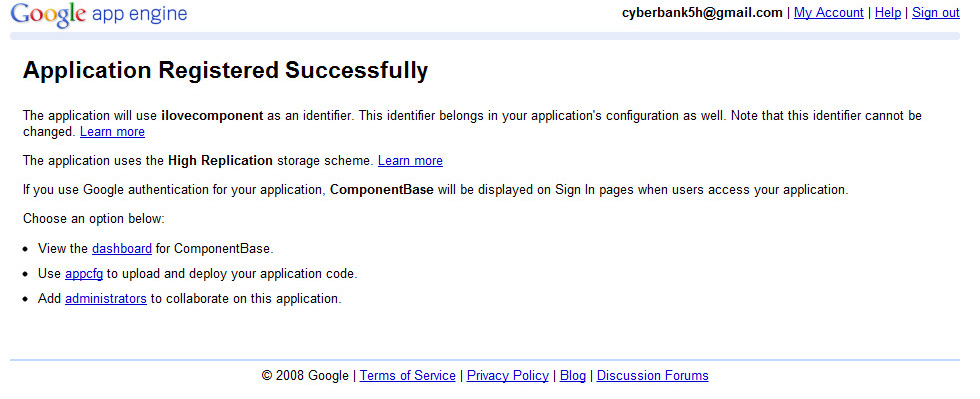Open the Discussion Forums link

652,375
